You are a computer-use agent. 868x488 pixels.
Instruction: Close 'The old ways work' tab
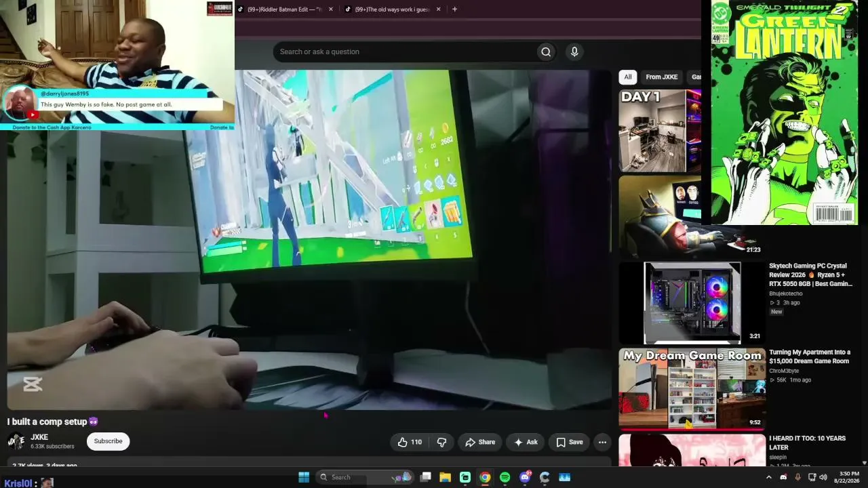438,9
